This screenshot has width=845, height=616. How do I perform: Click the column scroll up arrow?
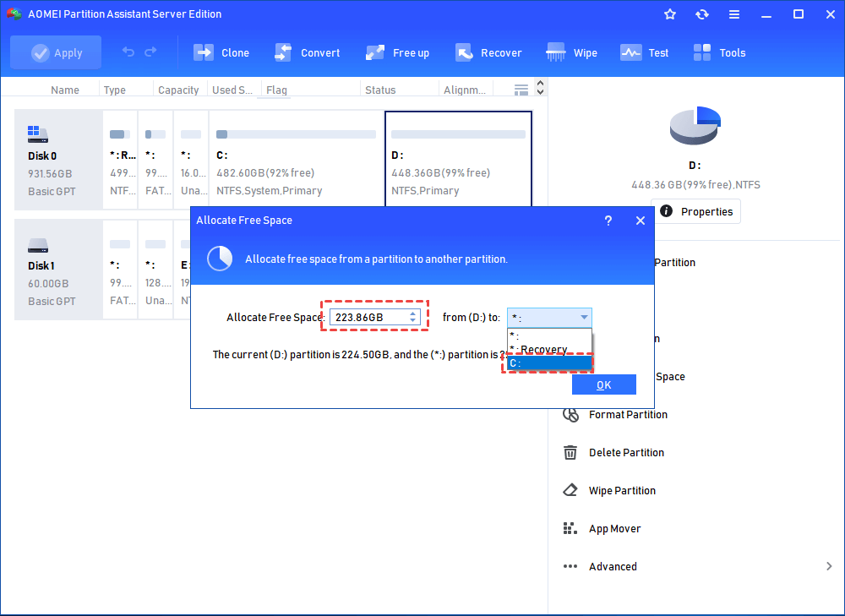click(x=541, y=83)
